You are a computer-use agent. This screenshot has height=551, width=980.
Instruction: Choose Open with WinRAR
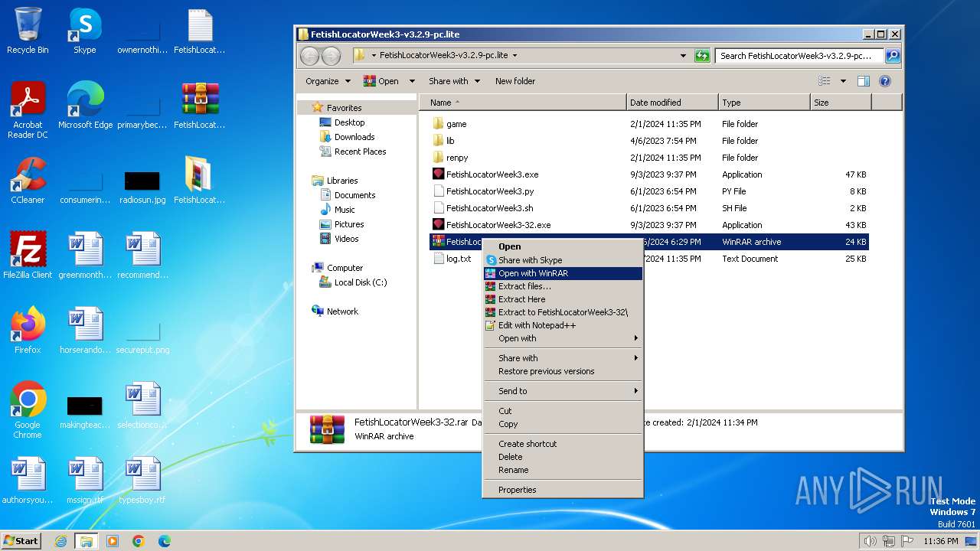click(563, 273)
